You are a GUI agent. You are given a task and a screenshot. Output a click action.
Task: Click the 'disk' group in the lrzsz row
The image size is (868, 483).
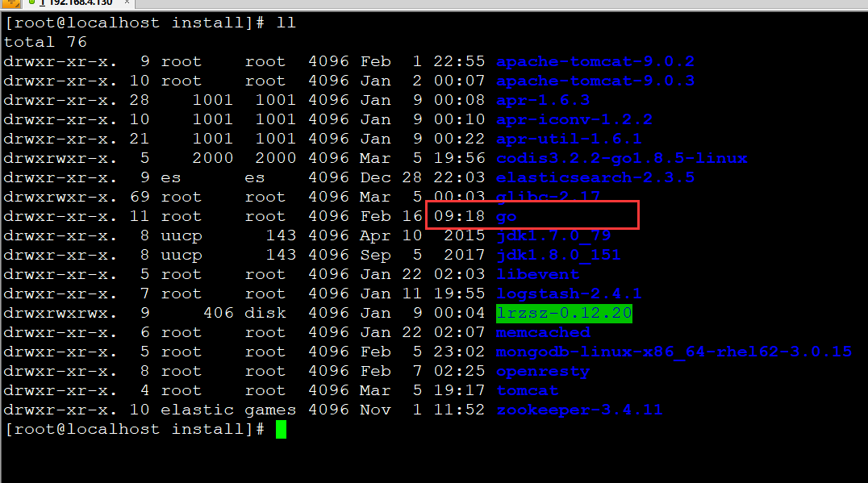coord(265,313)
